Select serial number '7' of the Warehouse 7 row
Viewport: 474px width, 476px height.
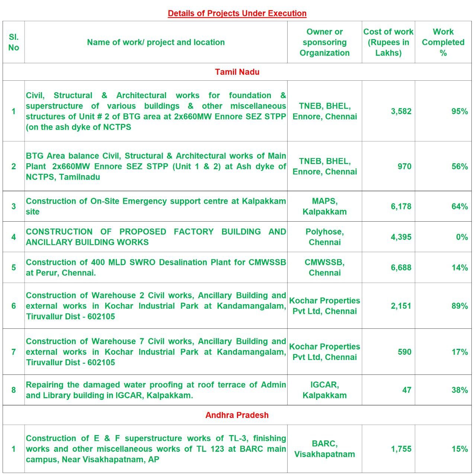point(13,352)
